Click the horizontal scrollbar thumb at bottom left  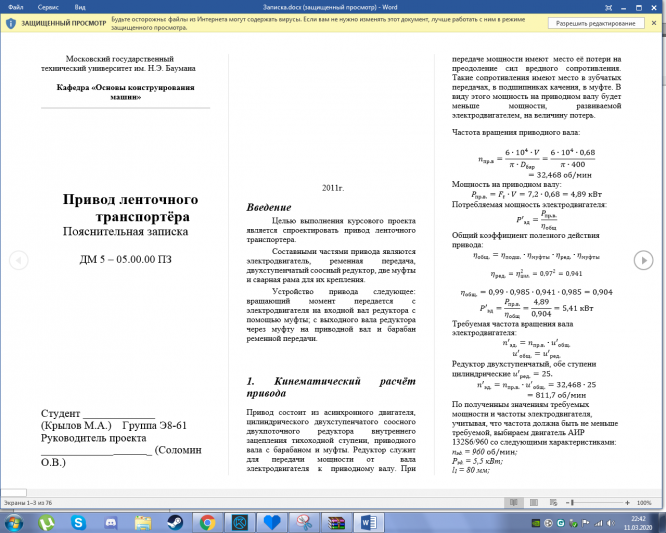tap(14, 493)
